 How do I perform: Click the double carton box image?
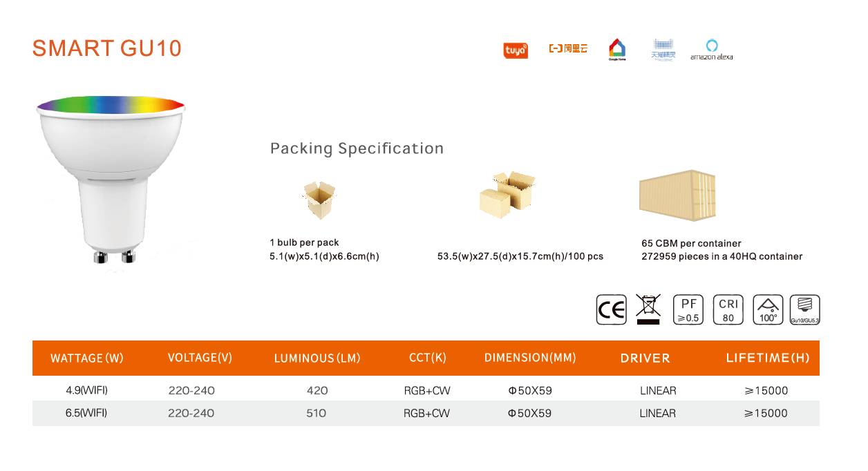508,193
